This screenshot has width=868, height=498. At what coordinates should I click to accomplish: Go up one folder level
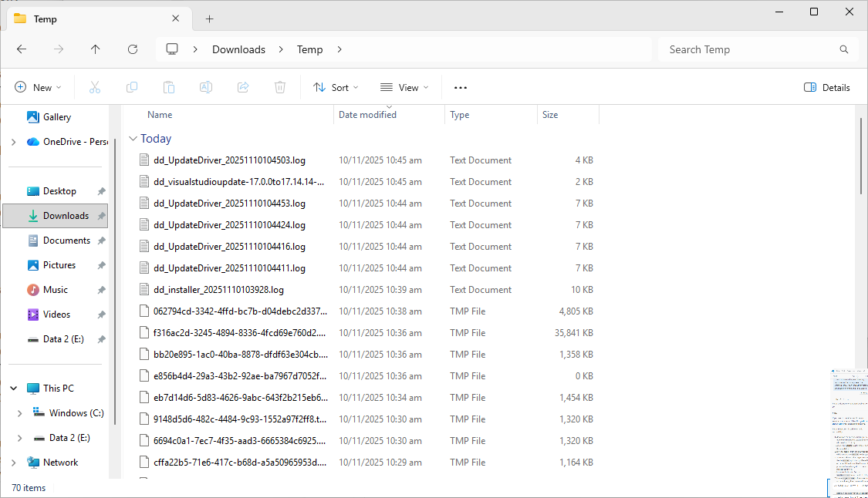click(x=95, y=49)
